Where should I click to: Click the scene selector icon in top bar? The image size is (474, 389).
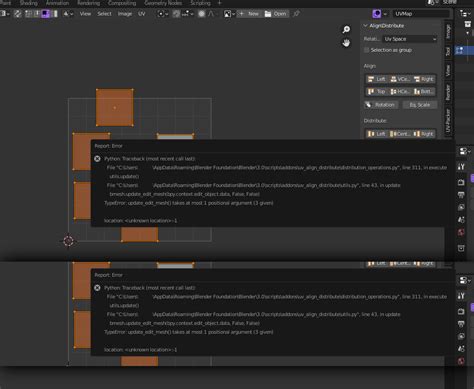coord(433,3)
